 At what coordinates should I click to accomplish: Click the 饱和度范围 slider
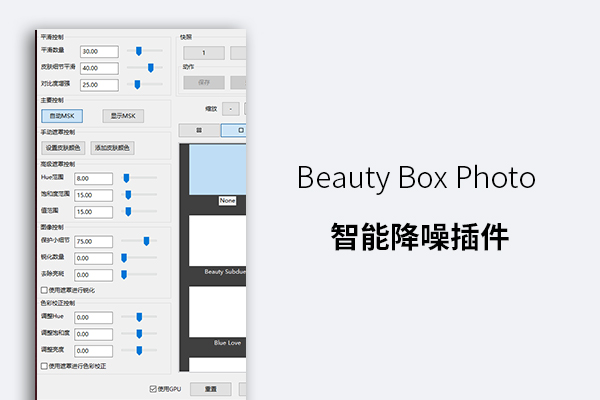pyautogui.click(x=139, y=194)
